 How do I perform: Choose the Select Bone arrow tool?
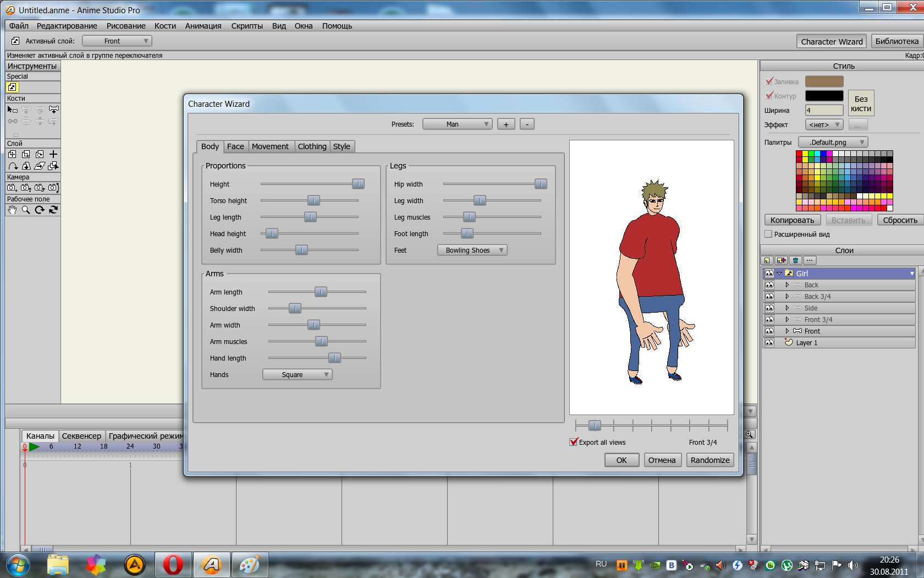12,110
